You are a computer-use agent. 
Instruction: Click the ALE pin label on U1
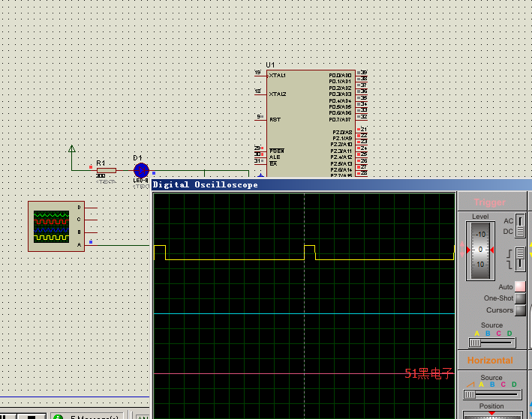[x=275, y=157]
